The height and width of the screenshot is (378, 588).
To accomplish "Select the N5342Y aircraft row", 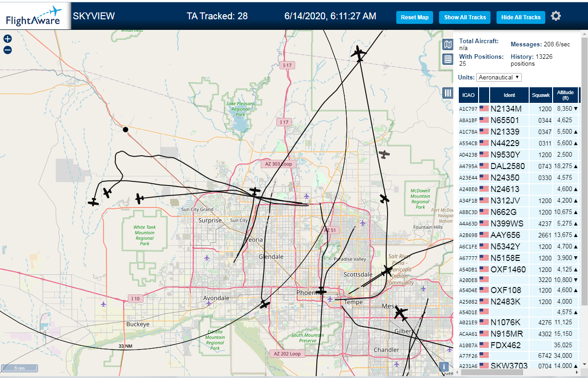I will click(x=519, y=247).
